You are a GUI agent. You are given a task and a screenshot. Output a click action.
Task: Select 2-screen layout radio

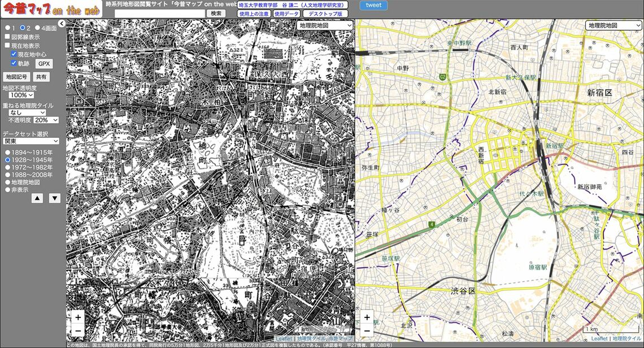pyautogui.click(x=23, y=28)
